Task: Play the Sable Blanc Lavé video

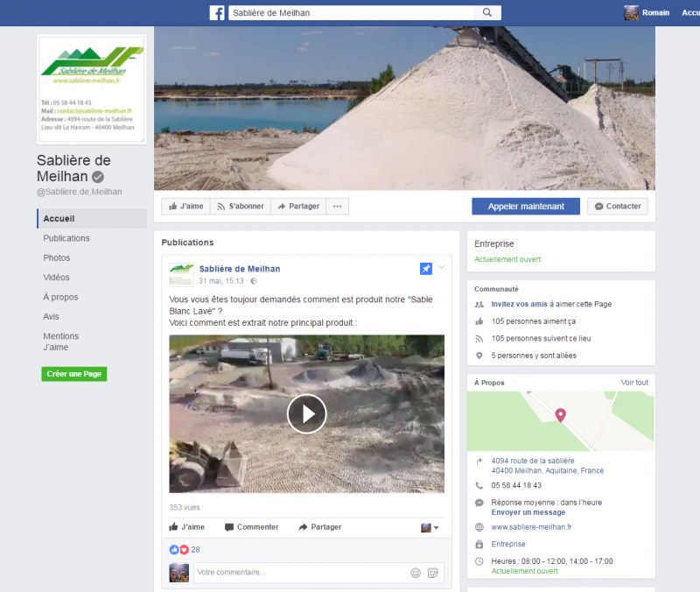Action: (306, 414)
